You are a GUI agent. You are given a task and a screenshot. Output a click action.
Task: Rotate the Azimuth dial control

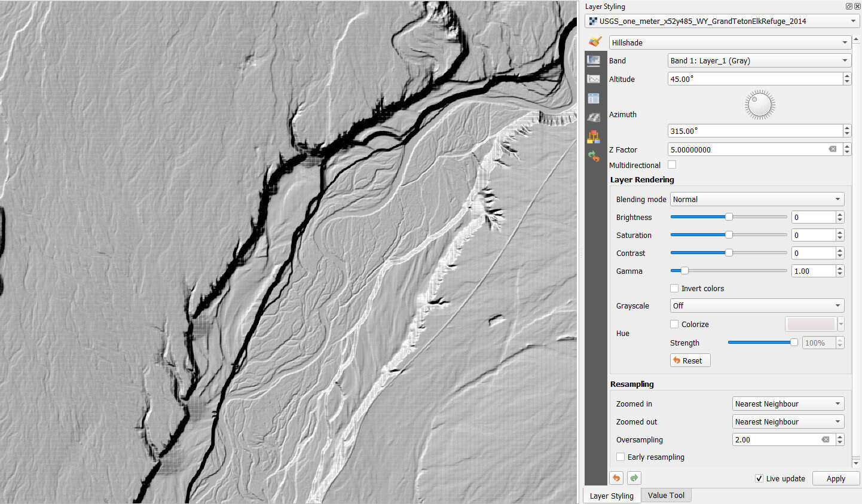[759, 105]
